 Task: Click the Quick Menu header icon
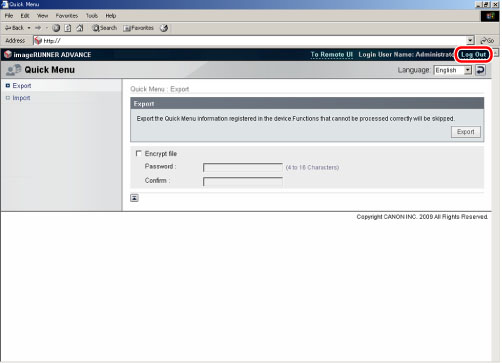[x=14, y=70]
